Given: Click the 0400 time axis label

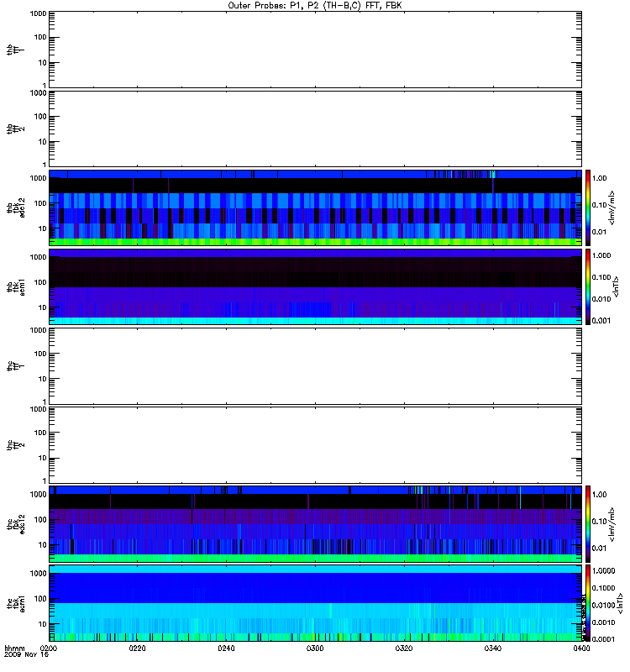Looking at the screenshot, I should 581,648.
